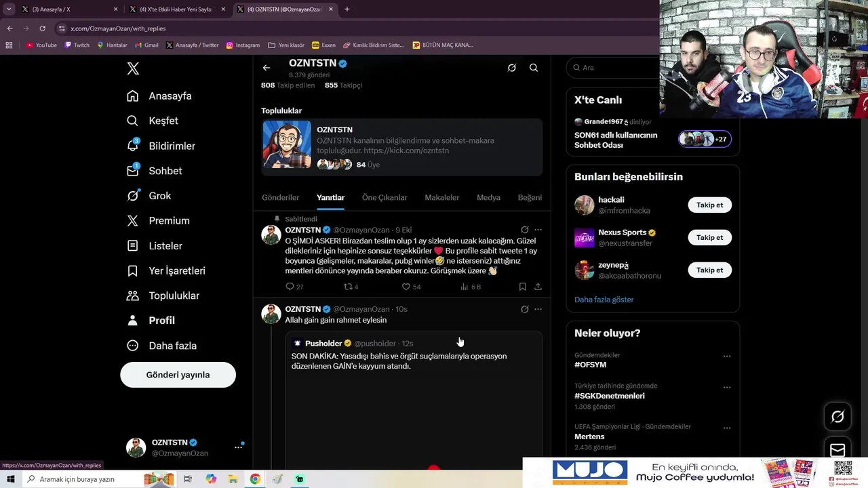Open Listeler in the sidebar
Image resolution: width=868 pixels, height=488 pixels.
click(155, 246)
